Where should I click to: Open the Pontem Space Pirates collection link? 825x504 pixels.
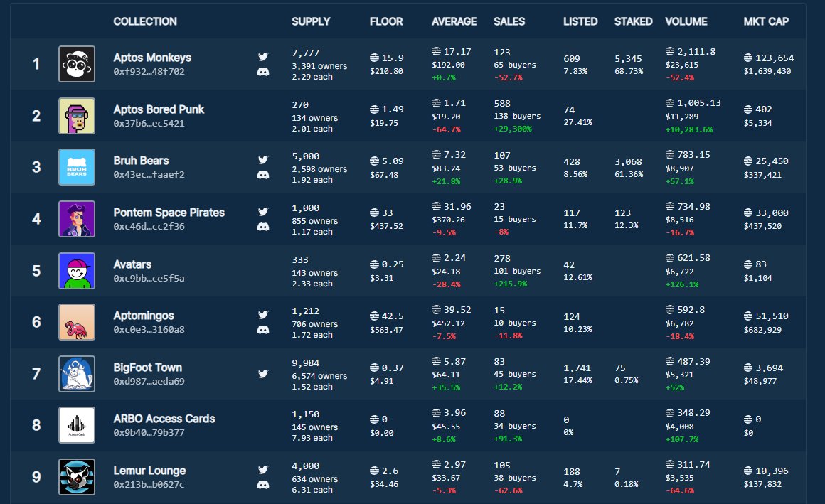click(x=169, y=213)
